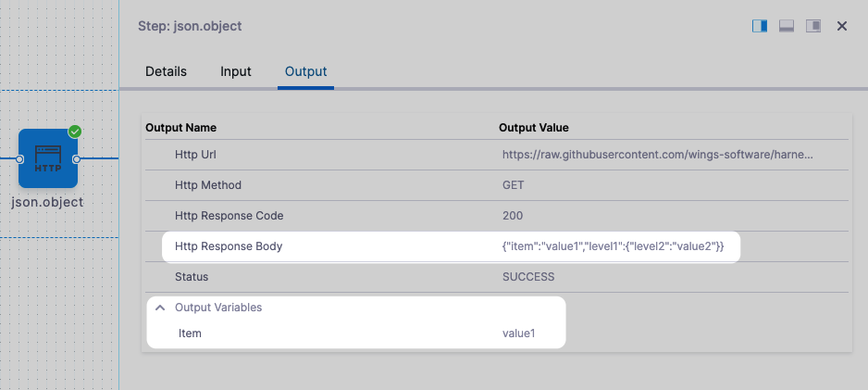This screenshot has width=868, height=390.
Task: Dock step panel to the bottom
Action: click(787, 26)
